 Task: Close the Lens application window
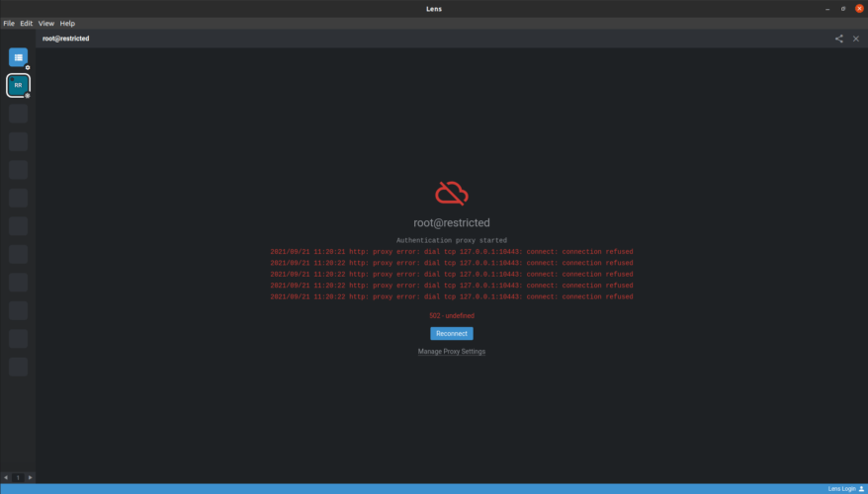[859, 9]
